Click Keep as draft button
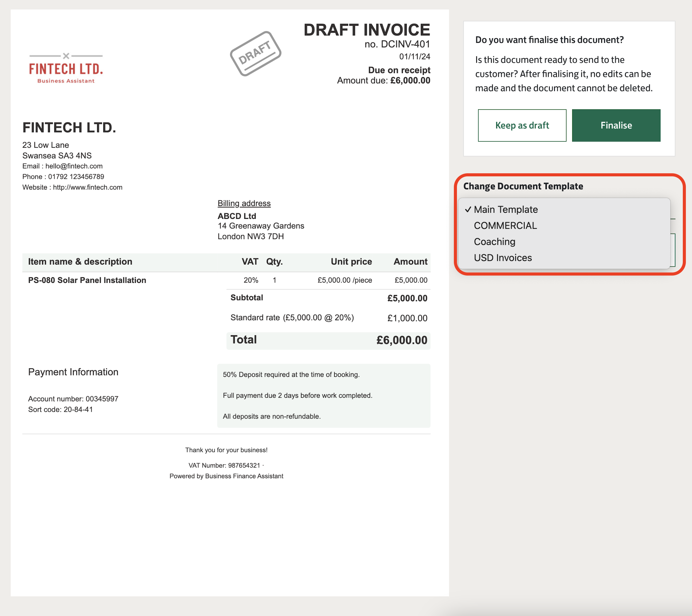This screenshot has width=692, height=616. (522, 125)
